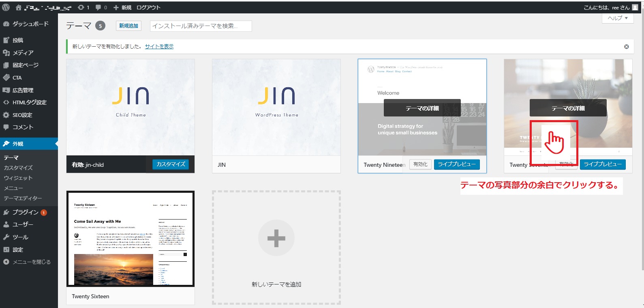Open the Twenty Sixteen theme thumbnail
This screenshot has width=644, height=308.
point(131,239)
